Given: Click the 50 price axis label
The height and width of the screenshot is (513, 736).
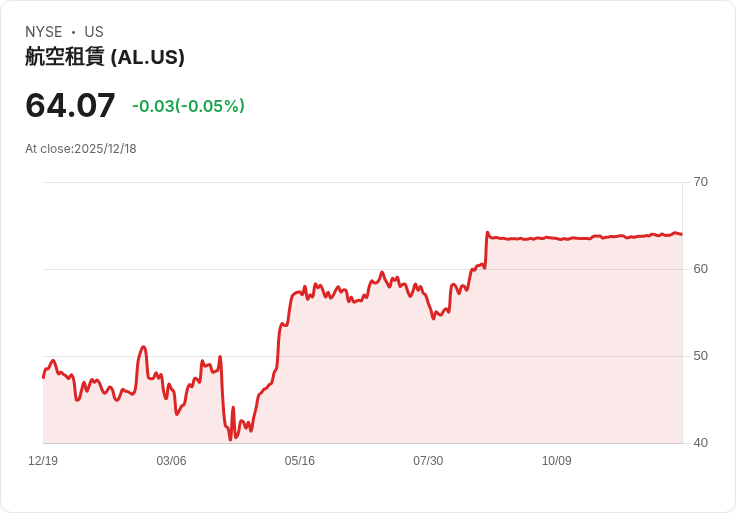Looking at the screenshot, I should click(x=701, y=356).
